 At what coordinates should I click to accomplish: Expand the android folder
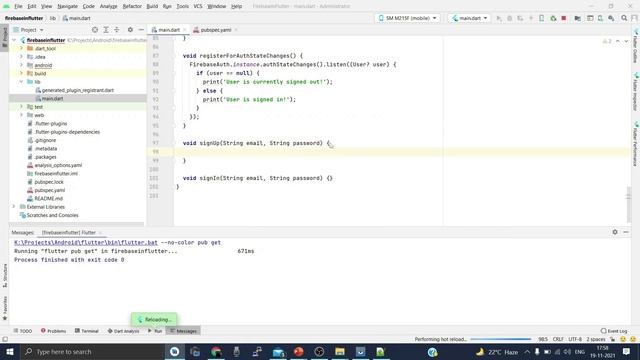pos(22,65)
